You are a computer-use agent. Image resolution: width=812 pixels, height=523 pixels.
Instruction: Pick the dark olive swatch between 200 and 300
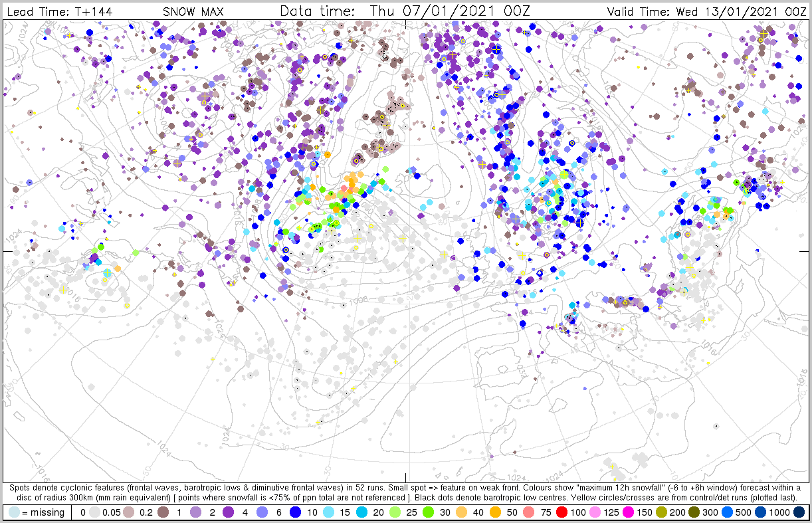click(x=694, y=512)
